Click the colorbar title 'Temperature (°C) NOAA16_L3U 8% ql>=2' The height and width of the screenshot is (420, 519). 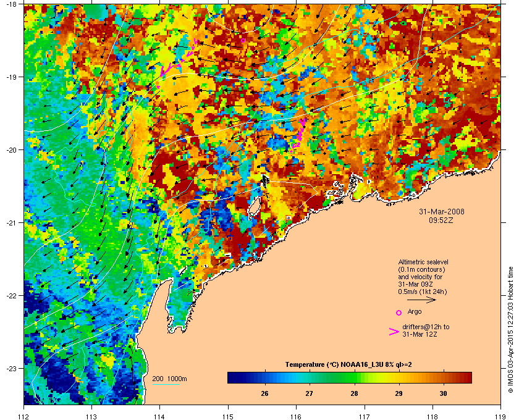point(348,365)
